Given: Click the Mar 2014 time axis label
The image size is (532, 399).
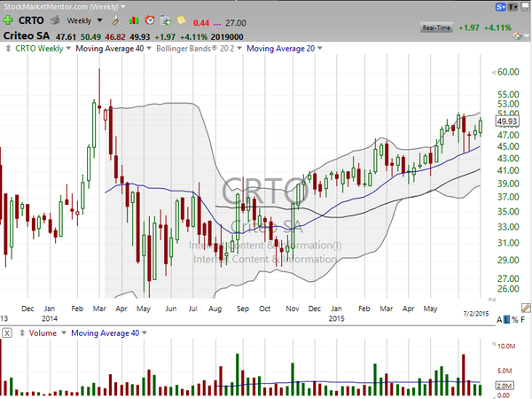Looking at the screenshot, I should (x=99, y=309).
